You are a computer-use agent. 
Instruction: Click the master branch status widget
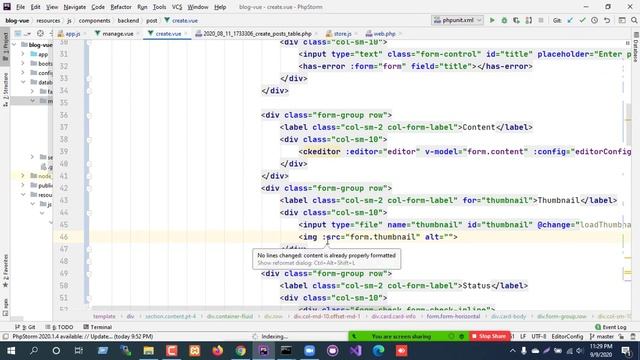tap(602, 336)
